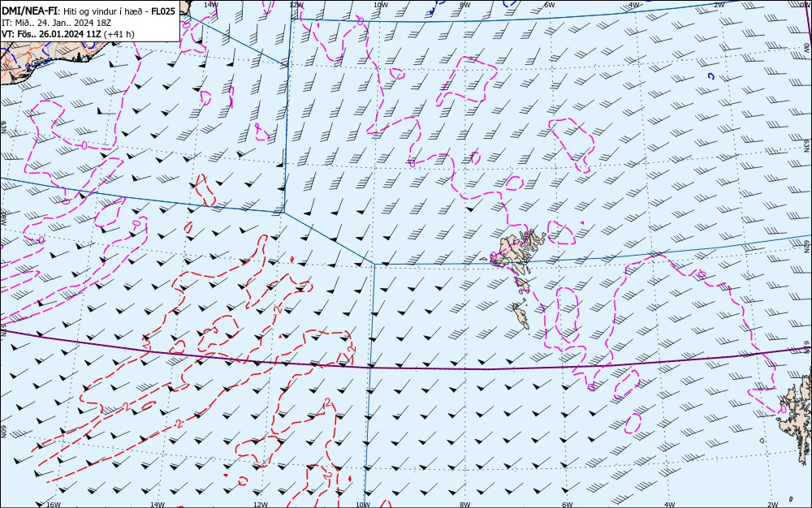Click the 2W longitude label on the bottom edge
Screen dimensions: 812x508
773,505
